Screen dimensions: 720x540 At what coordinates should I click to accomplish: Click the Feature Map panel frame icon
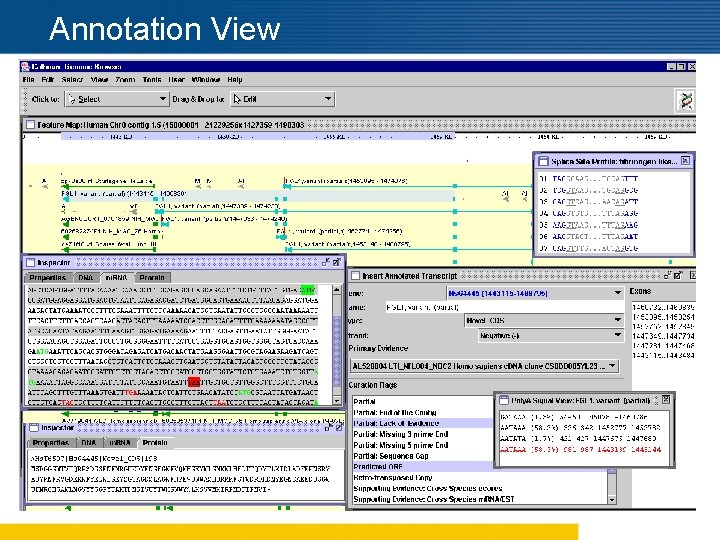(x=30, y=124)
